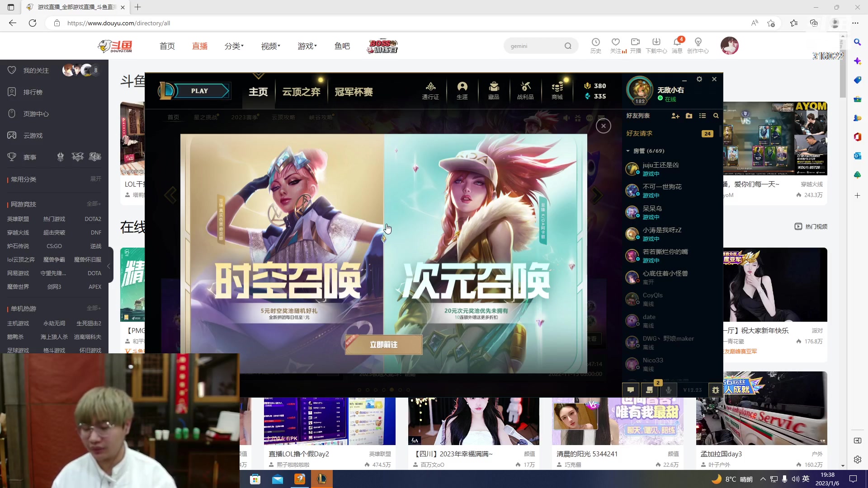Open the Douyu 创作中心 icon

698,46
